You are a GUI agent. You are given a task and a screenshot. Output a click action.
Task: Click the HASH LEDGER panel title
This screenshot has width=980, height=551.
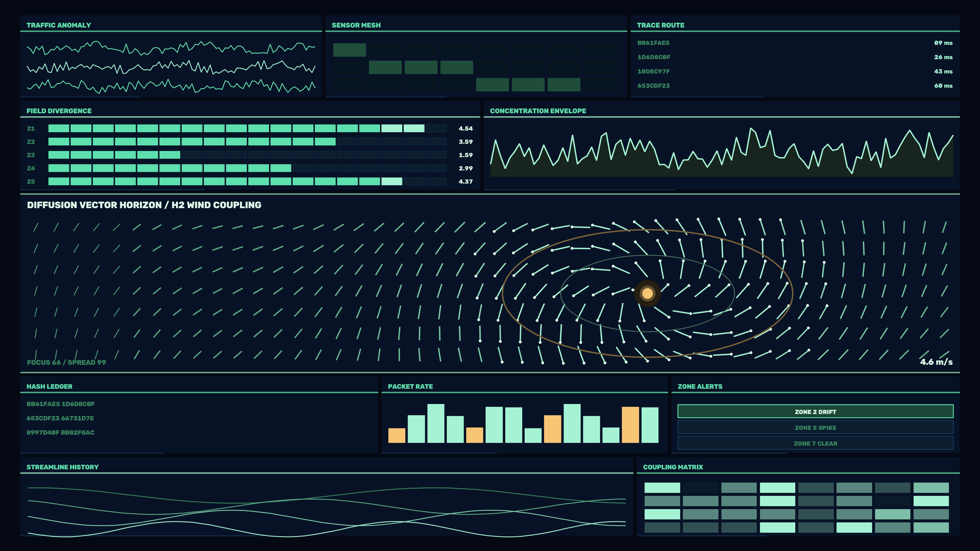(x=50, y=386)
